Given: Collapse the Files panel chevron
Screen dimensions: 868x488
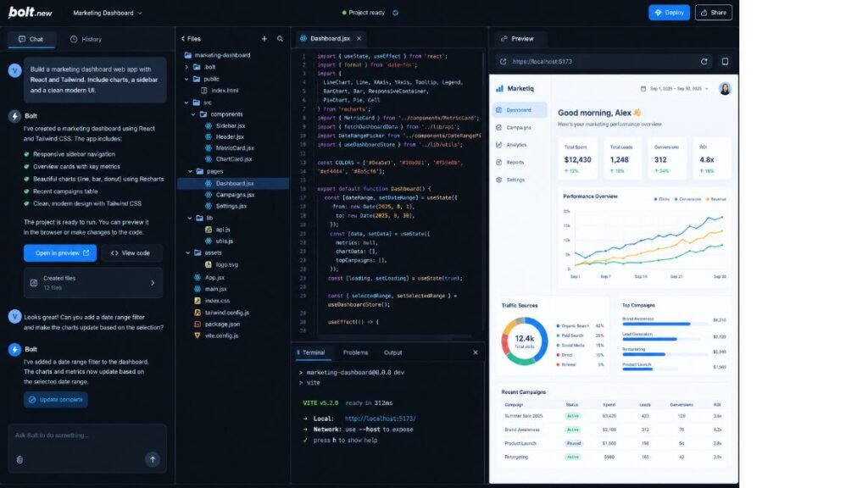Looking at the screenshot, I should click(x=183, y=39).
